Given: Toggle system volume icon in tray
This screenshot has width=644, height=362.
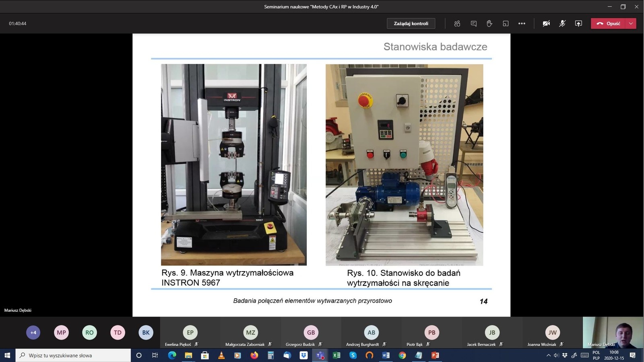Looking at the screenshot, I should pos(556,356).
